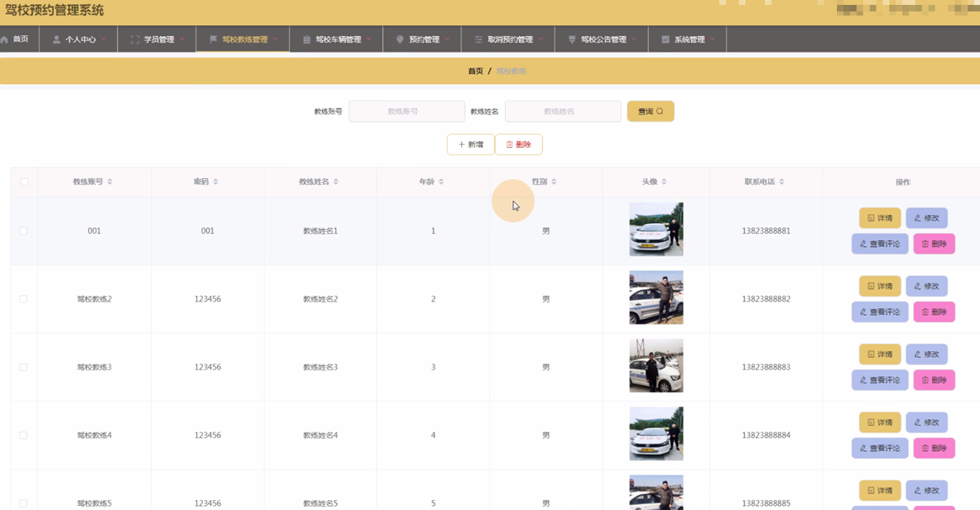Click 查看评论 for 驾校教练4
Screen dimensions: 980x510
tap(880, 448)
